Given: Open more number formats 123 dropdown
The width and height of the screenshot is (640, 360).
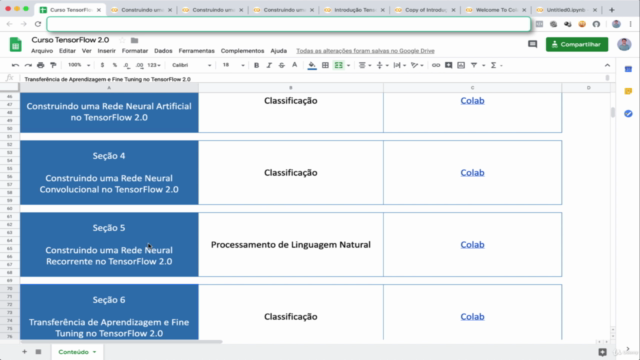Looking at the screenshot, I should pyautogui.click(x=154, y=65).
